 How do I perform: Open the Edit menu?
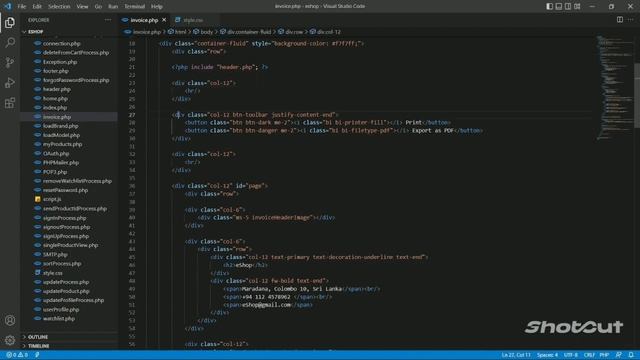(37, 7)
